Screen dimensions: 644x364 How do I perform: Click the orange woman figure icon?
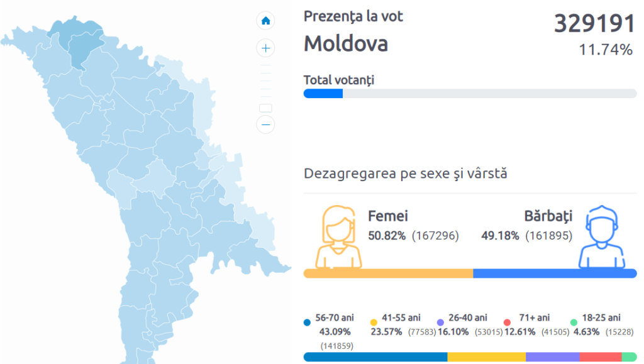pyautogui.click(x=339, y=236)
